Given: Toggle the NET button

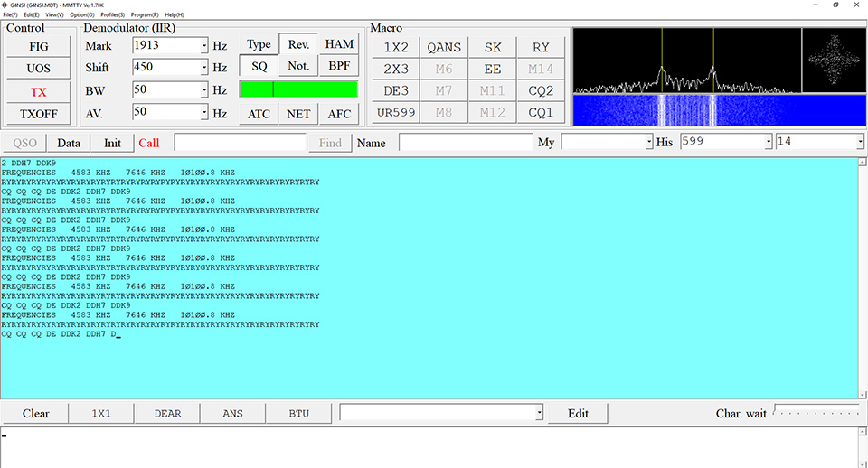Looking at the screenshot, I should [x=298, y=114].
